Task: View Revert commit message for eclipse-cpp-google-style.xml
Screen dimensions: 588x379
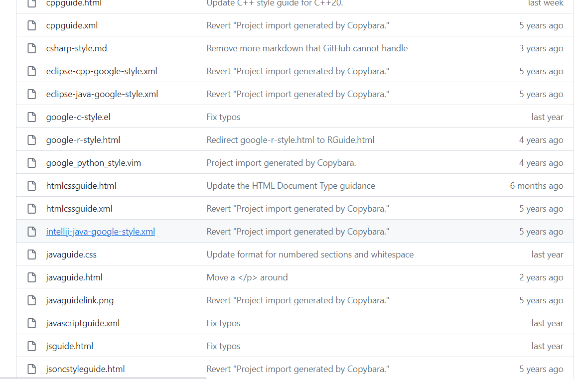Action: [298, 71]
